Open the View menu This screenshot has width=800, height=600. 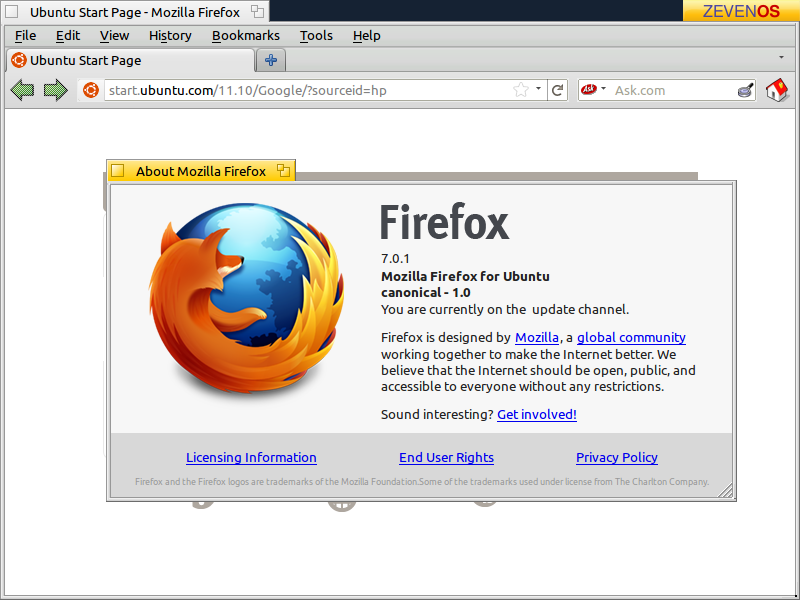(114, 36)
